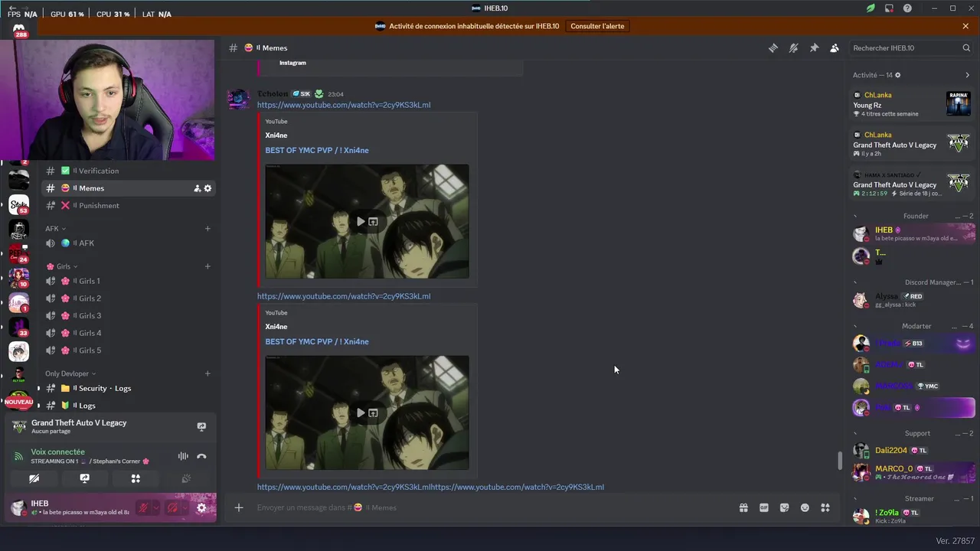Open the inbox icon in title bar
980x551 pixels.
889,8
